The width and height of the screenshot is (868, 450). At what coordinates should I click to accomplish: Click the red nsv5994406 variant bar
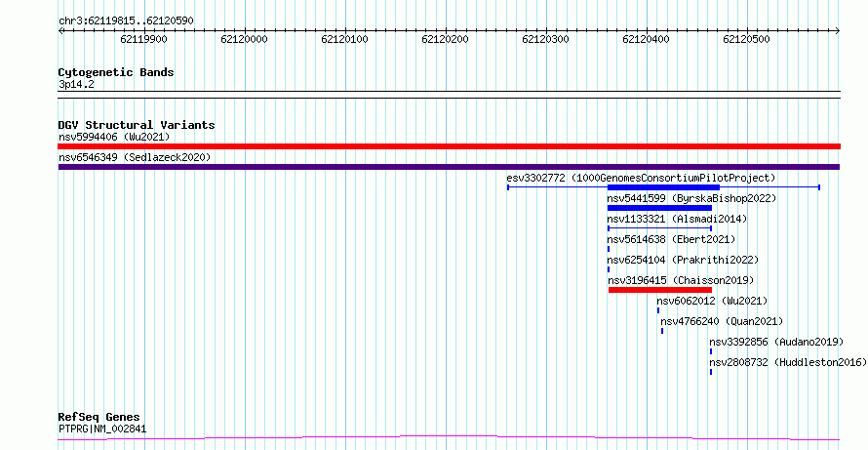click(449, 146)
